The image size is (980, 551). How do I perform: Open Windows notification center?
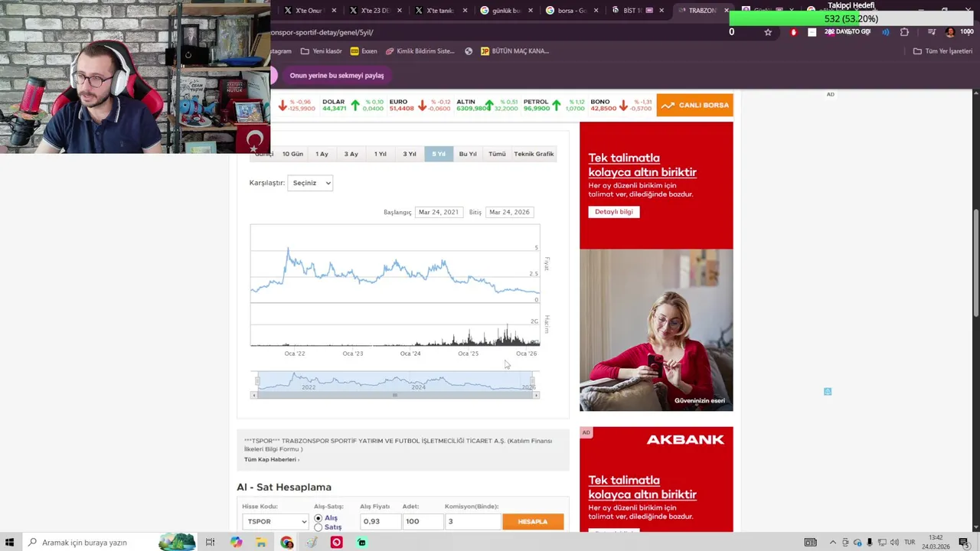tap(963, 543)
